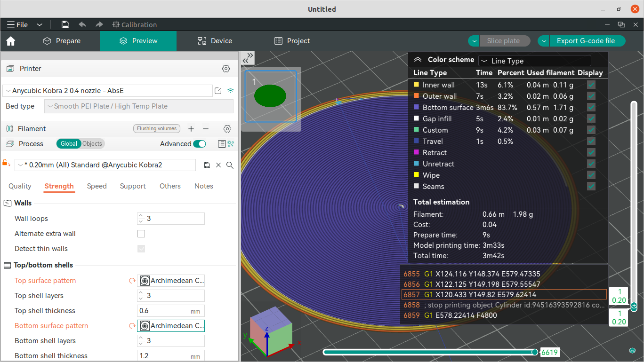Open the Color scheme Line Type dropdown
The image size is (644, 362).
pos(534,61)
